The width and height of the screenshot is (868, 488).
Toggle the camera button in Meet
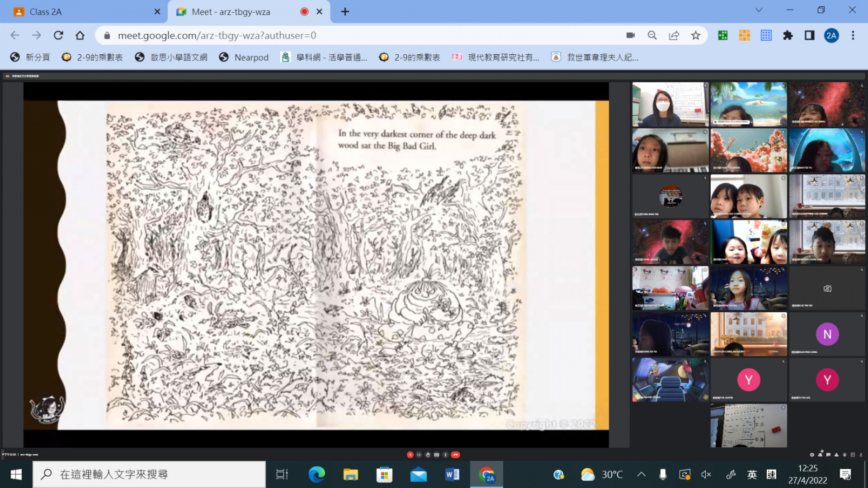[419, 455]
